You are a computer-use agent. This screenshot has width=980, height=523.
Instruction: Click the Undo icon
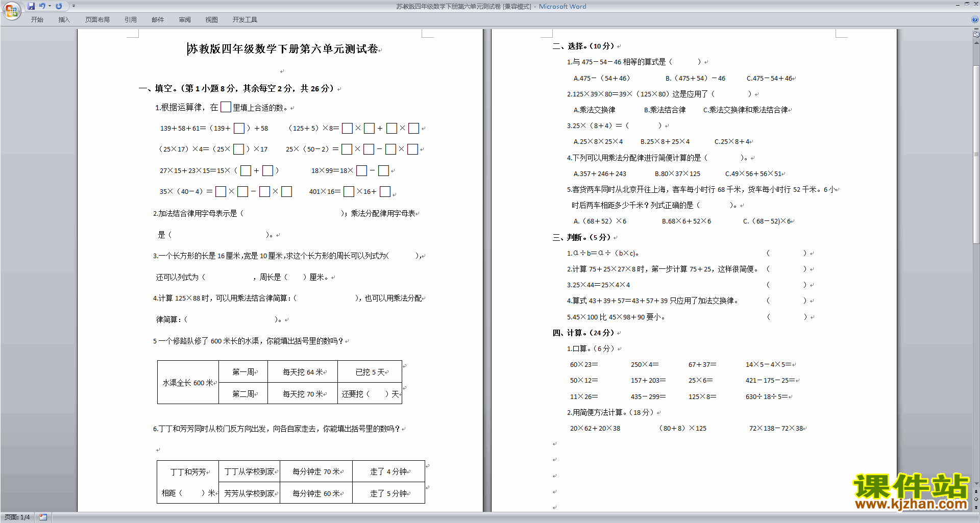42,6
